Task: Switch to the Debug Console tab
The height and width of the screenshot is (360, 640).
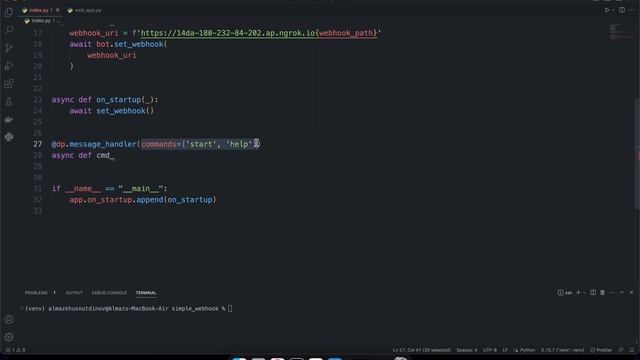Action: (109, 293)
